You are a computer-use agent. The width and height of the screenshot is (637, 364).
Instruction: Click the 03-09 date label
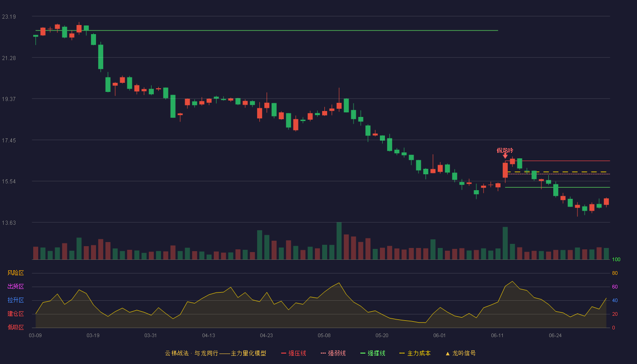[x=35, y=335]
